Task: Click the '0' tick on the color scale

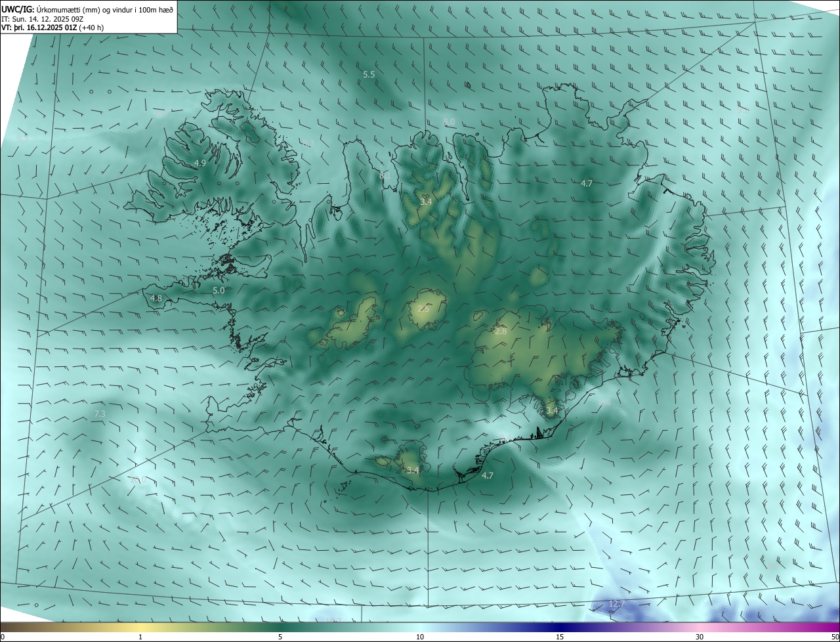Action: 3,637
